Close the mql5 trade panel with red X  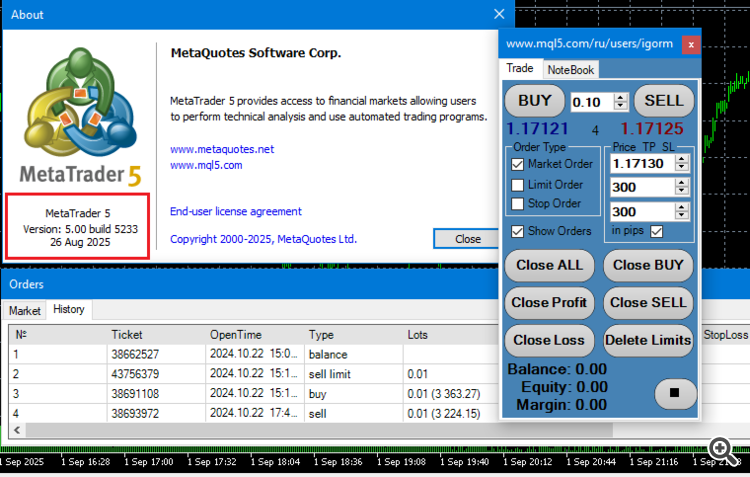coord(691,44)
